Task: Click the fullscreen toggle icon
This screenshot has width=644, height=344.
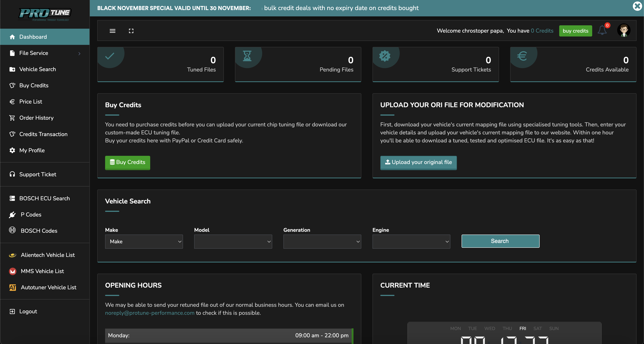Action: pos(131,31)
